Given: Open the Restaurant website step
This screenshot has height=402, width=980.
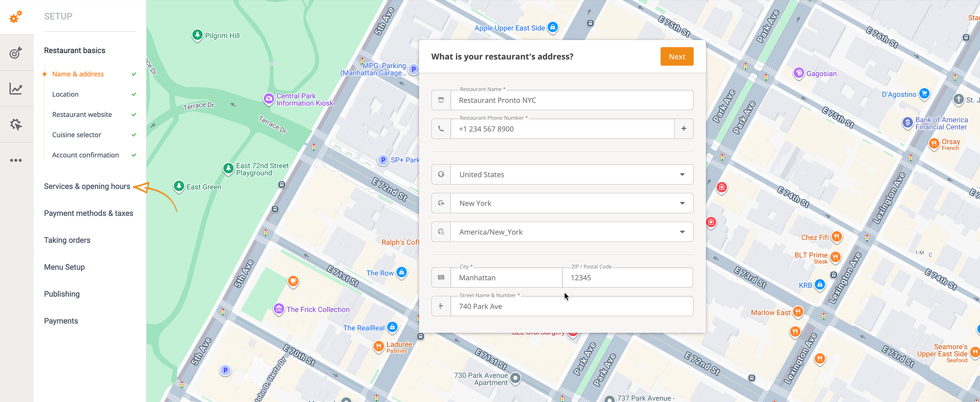Looking at the screenshot, I should (82, 115).
